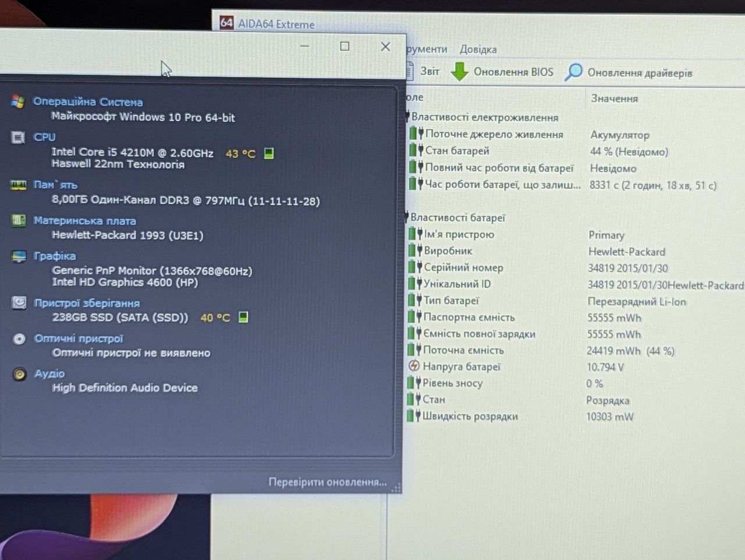Viewport: 745px width, 560px height.
Task: Click the Hewlett-Packard 1993 (U3E1) motherboard text
Action: [x=127, y=236]
